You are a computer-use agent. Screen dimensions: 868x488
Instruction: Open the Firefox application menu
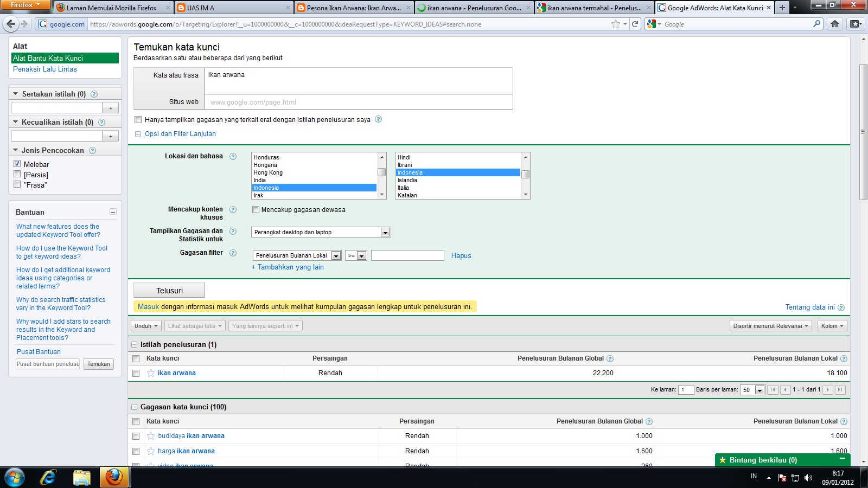[25, 5]
